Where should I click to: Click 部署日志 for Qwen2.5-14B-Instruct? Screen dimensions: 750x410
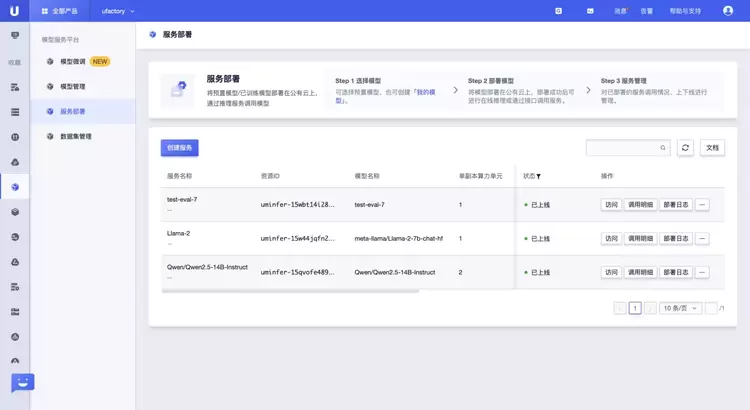pyautogui.click(x=676, y=272)
